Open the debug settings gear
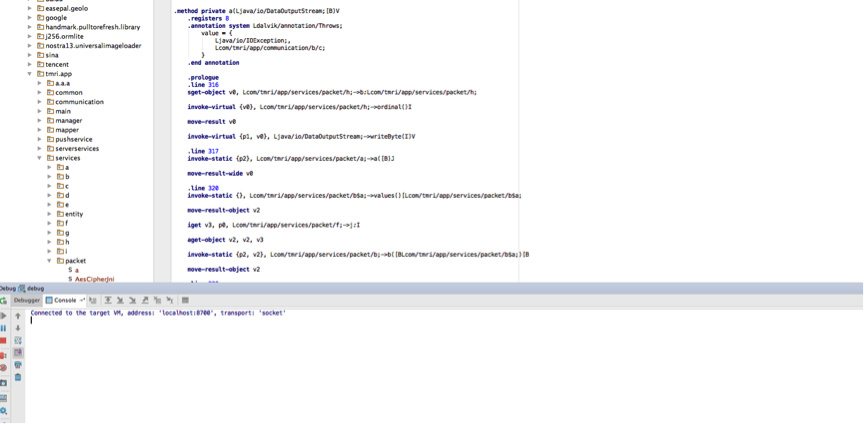The width and height of the screenshot is (864, 424). pyautogui.click(x=3, y=411)
